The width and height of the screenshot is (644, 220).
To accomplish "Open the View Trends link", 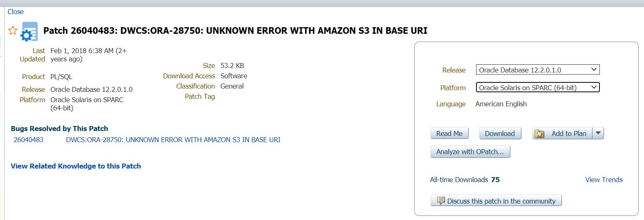I will 604,180.
